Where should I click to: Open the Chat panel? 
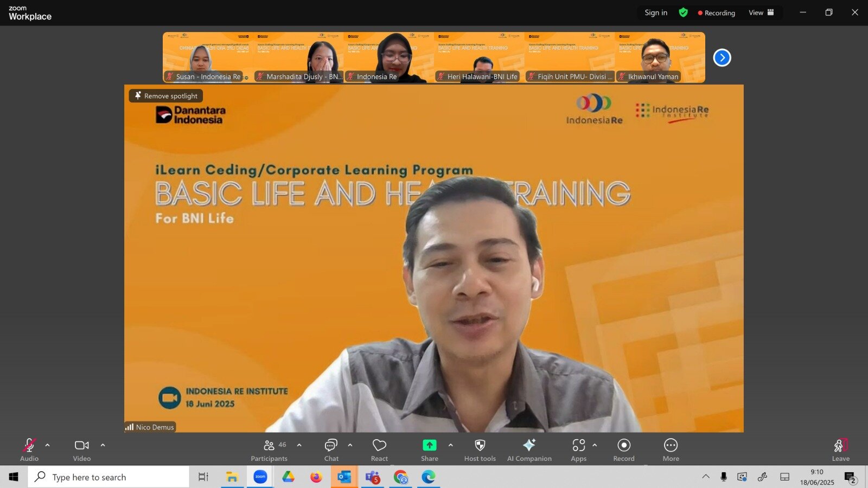click(331, 450)
